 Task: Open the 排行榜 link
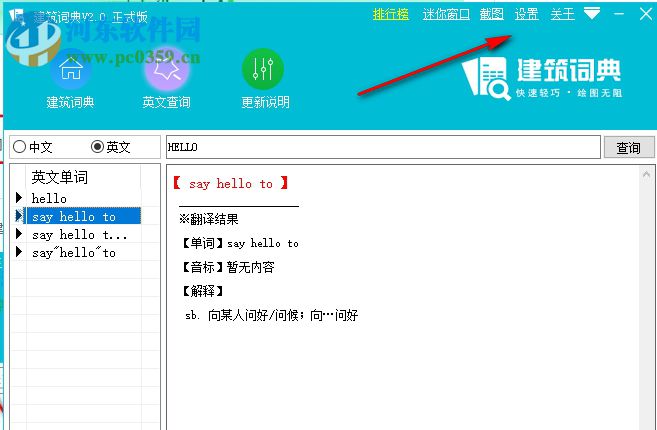pyautogui.click(x=391, y=14)
